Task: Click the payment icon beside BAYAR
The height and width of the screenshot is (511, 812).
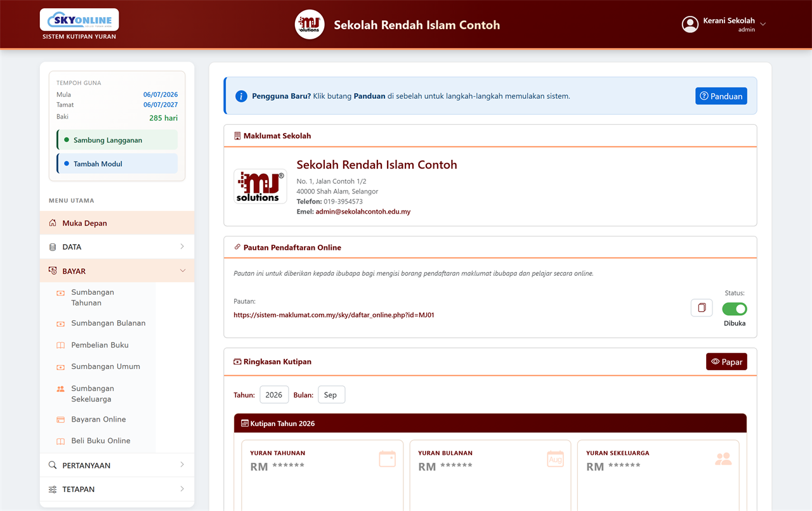Action: pyautogui.click(x=53, y=271)
